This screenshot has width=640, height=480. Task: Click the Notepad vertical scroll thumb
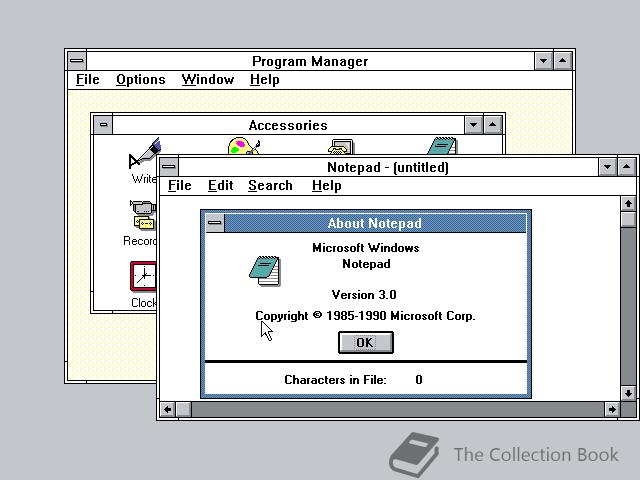(x=628, y=219)
